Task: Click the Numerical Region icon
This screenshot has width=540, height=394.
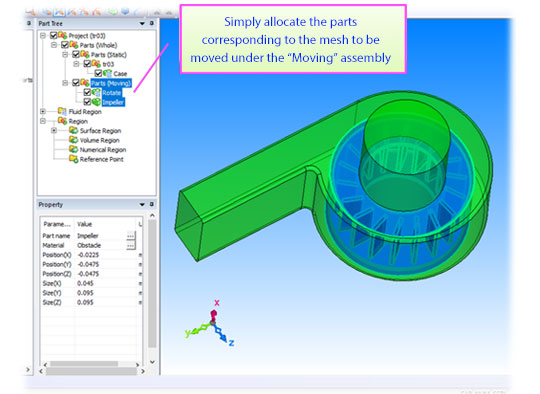Action: coord(73,149)
